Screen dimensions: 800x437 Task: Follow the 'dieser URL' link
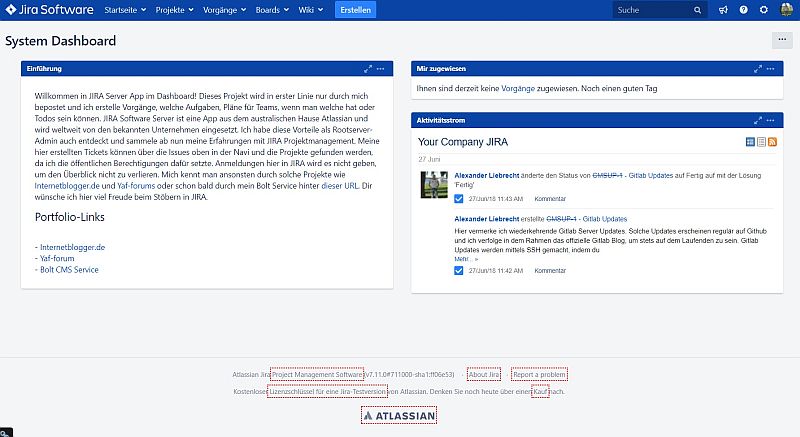(x=340, y=186)
